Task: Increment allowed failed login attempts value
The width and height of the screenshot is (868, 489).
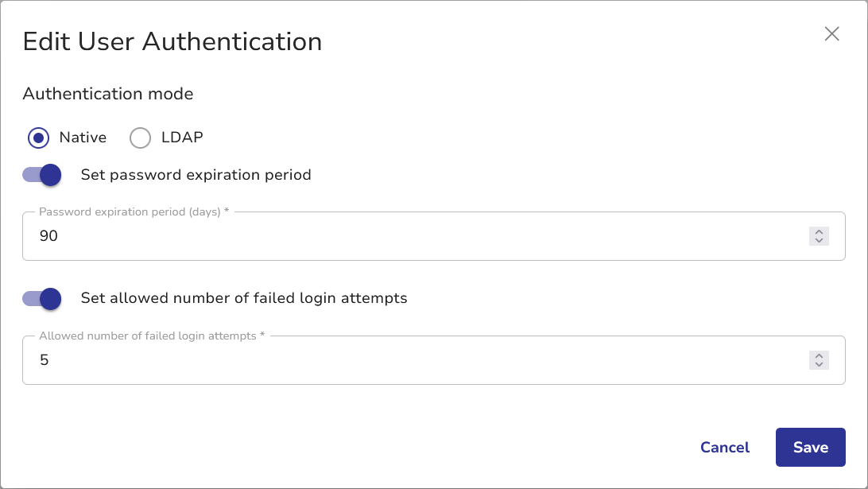Action: point(819,355)
